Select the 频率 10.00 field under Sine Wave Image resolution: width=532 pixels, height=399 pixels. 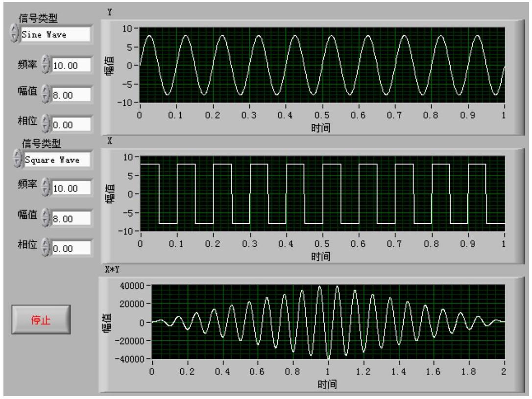click(x=71, y=65)
